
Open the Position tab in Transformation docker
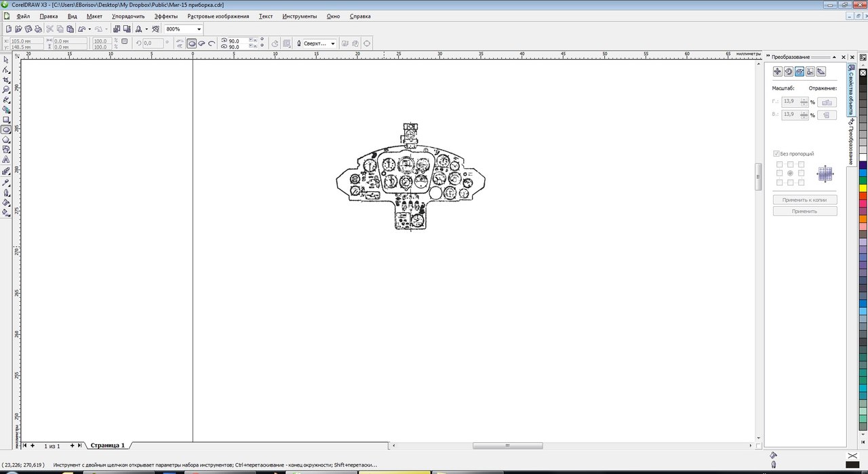[x=778, y=71]
